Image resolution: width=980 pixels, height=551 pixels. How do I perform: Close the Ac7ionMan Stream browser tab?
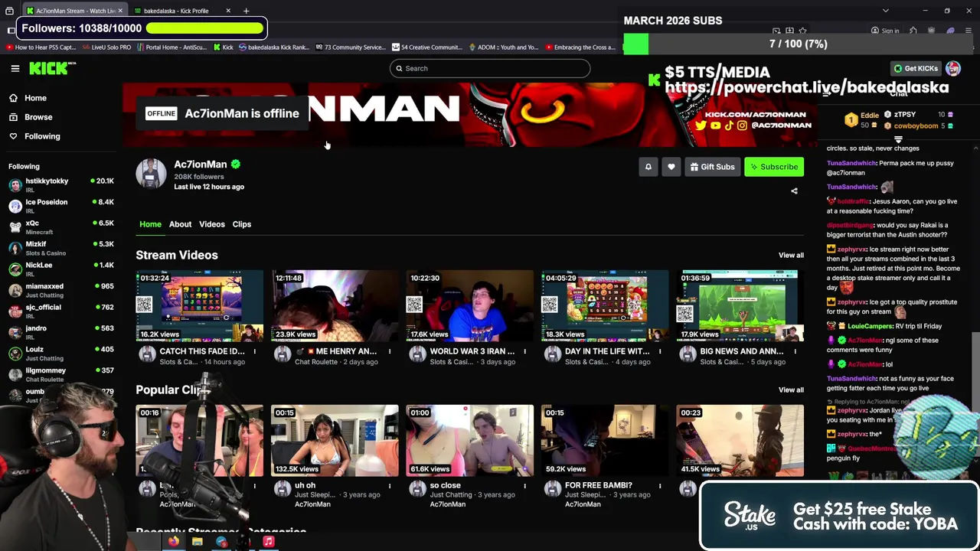[x=120, y=11]
